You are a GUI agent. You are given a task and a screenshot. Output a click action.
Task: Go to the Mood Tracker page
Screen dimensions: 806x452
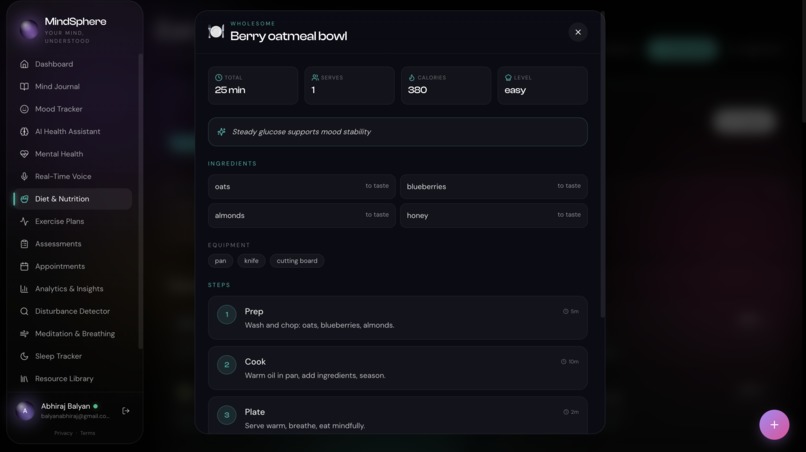coord(72,109)
